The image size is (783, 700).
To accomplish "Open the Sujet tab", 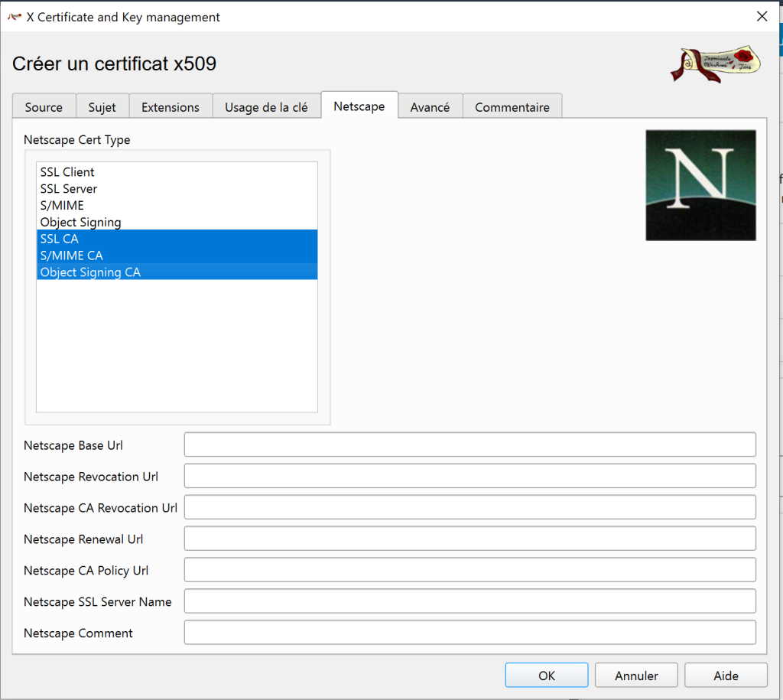I will pos(102,107).
